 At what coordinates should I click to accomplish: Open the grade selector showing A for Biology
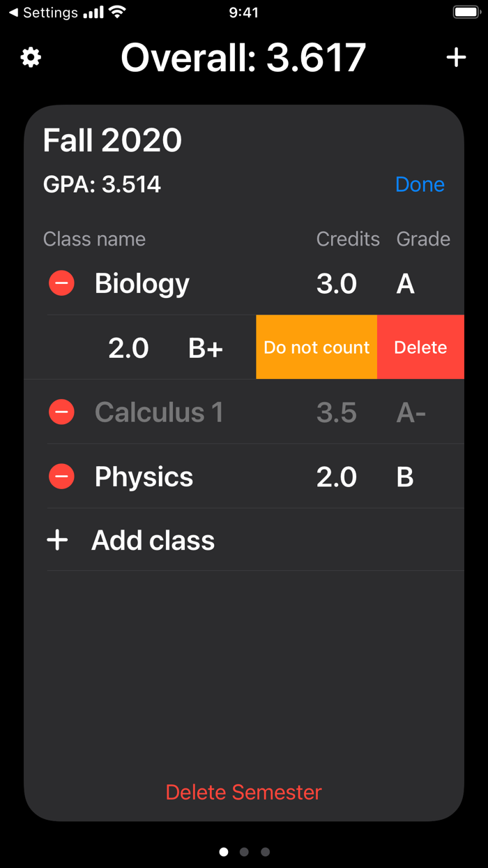click(x=405, y=283)
